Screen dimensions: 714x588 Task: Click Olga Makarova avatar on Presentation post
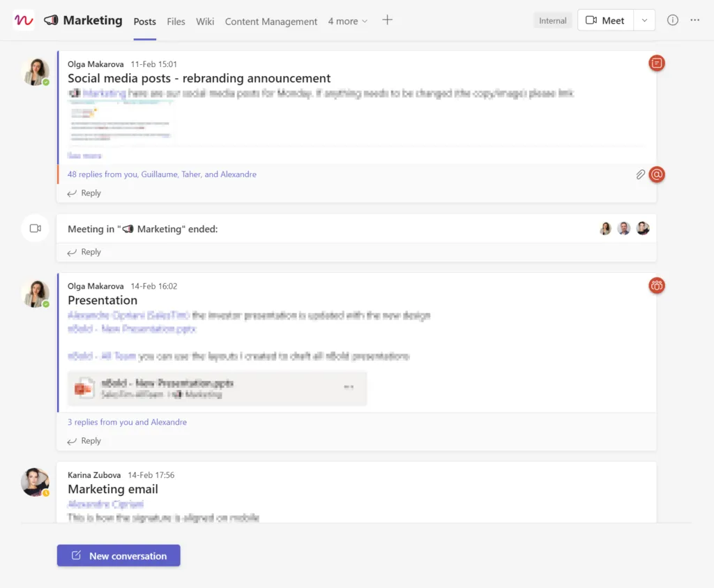pyautogui.click(x=36, y=294)
